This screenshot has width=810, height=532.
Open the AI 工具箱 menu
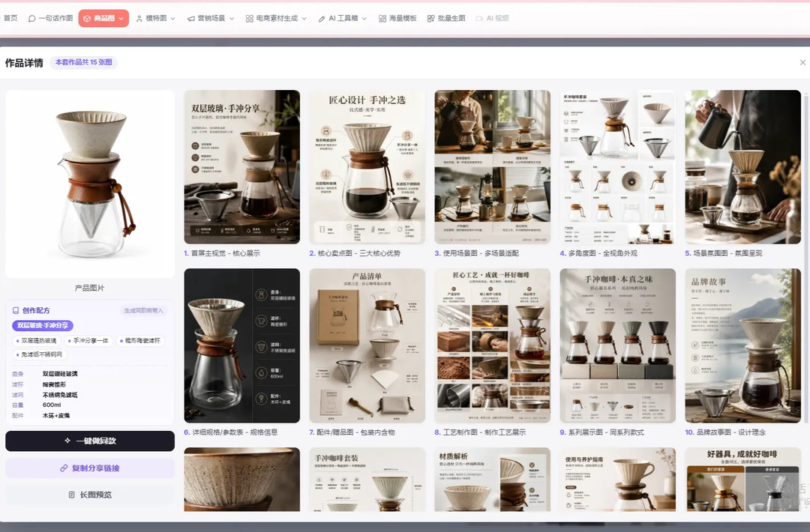coord(343,18)
